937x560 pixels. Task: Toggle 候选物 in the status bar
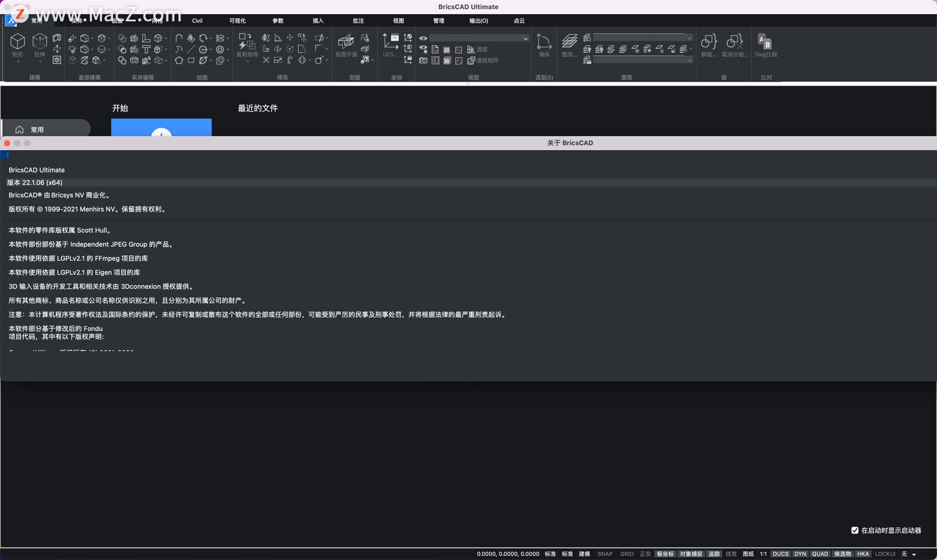pos(842,554)
